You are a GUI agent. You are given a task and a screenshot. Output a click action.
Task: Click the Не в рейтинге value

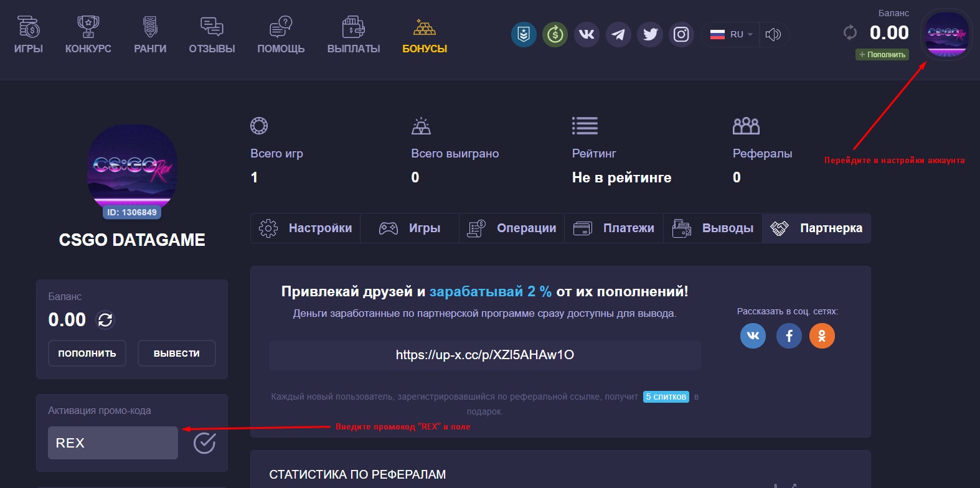coord(621,177)
